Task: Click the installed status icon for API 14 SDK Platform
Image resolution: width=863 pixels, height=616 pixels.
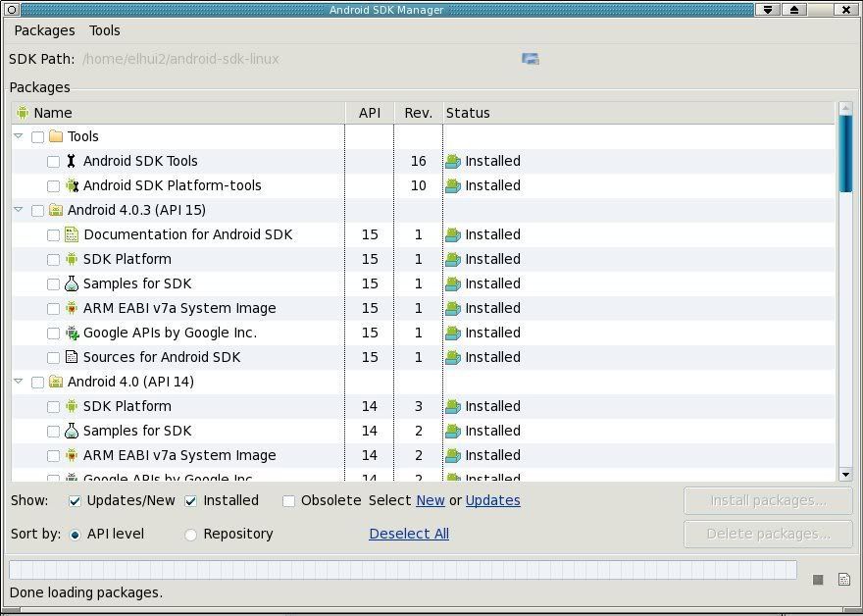Action: [453, 406]
